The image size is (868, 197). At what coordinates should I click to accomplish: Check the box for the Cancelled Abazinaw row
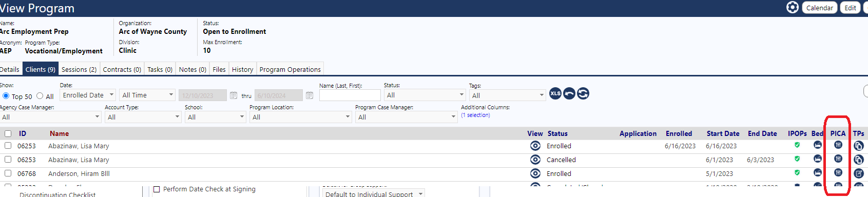(8, 160)
